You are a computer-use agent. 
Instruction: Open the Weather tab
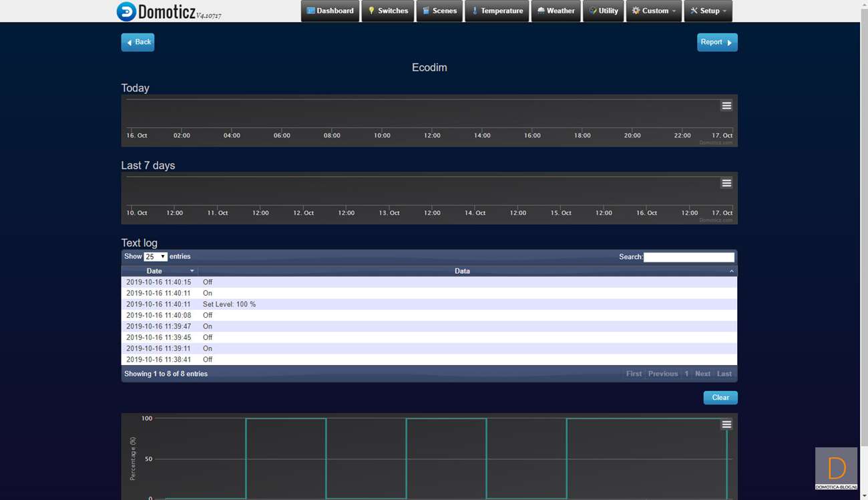click(556, 11)
